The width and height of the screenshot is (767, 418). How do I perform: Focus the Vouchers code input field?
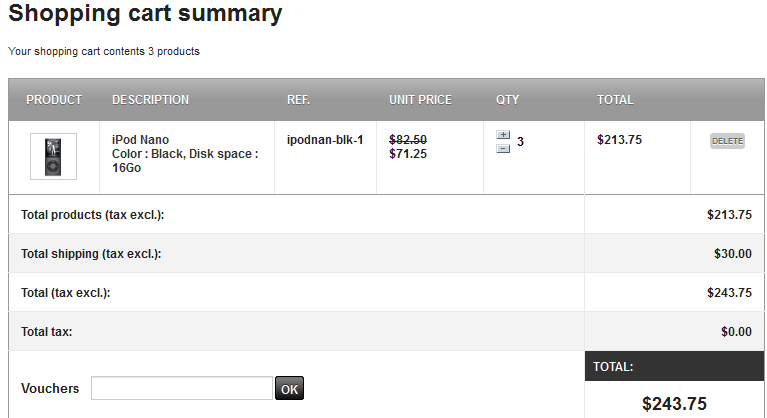pos(181,388)
